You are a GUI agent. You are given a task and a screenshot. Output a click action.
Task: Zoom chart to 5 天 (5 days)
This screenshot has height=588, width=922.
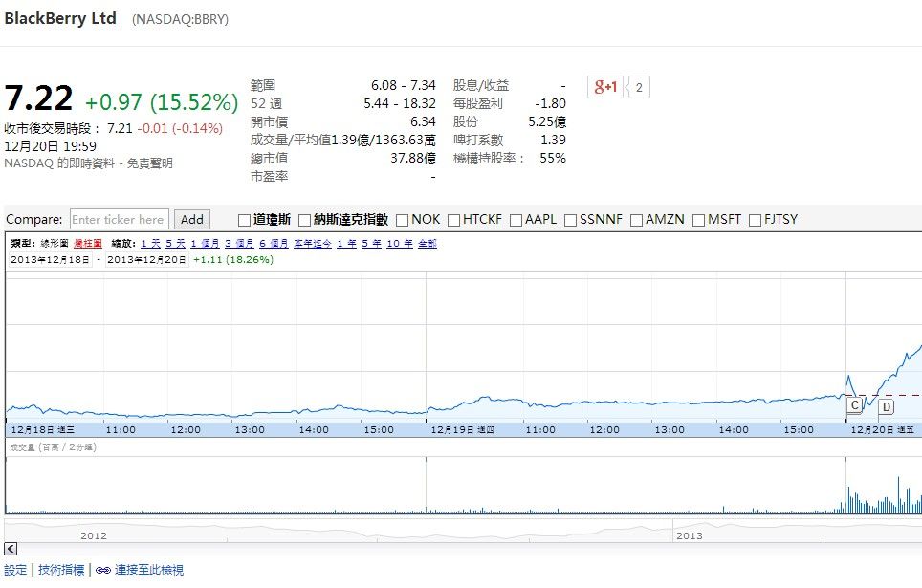click(x=175, y=244)
